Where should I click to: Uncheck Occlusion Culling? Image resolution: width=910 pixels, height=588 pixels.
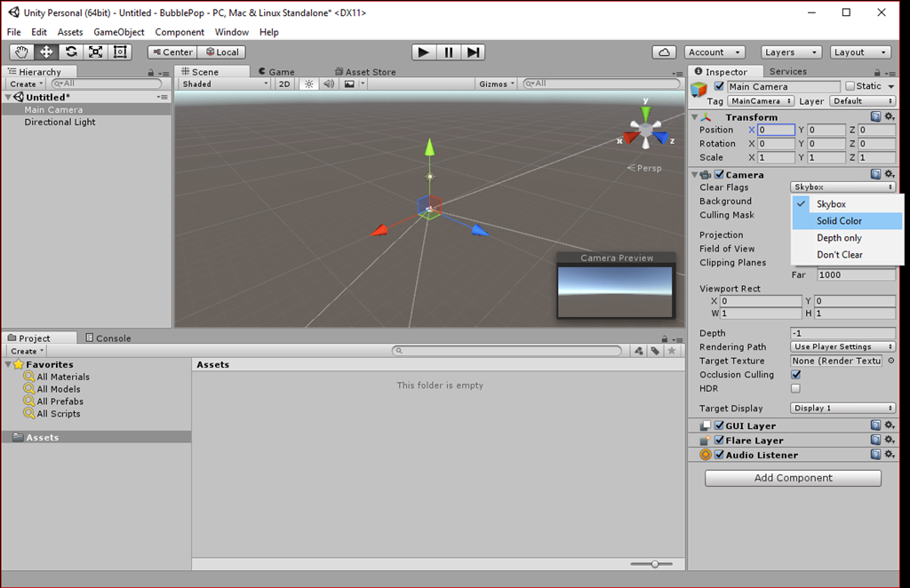point(795,375)
